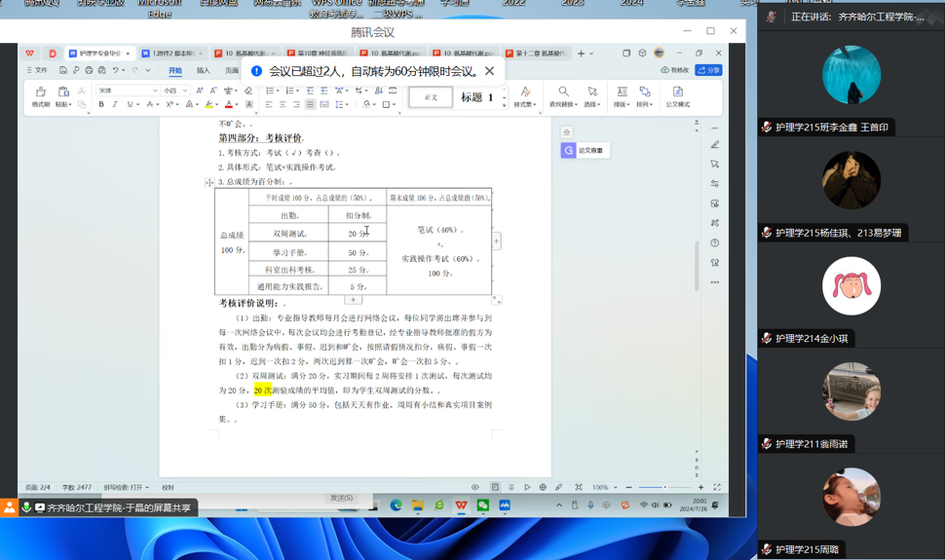Click the Bold formatting icon
The height and width of the screenshot is (560, 945).
101,104
